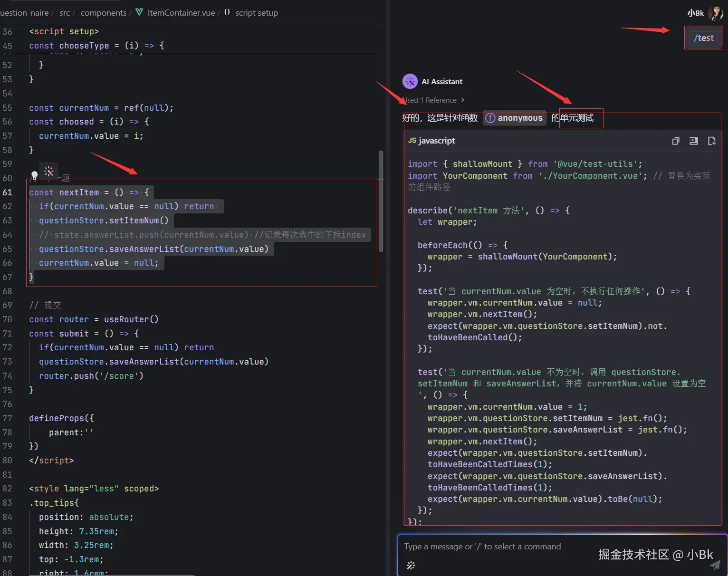Click the editor vertical scrollbar thumb
728x576 pixels.
381,201
